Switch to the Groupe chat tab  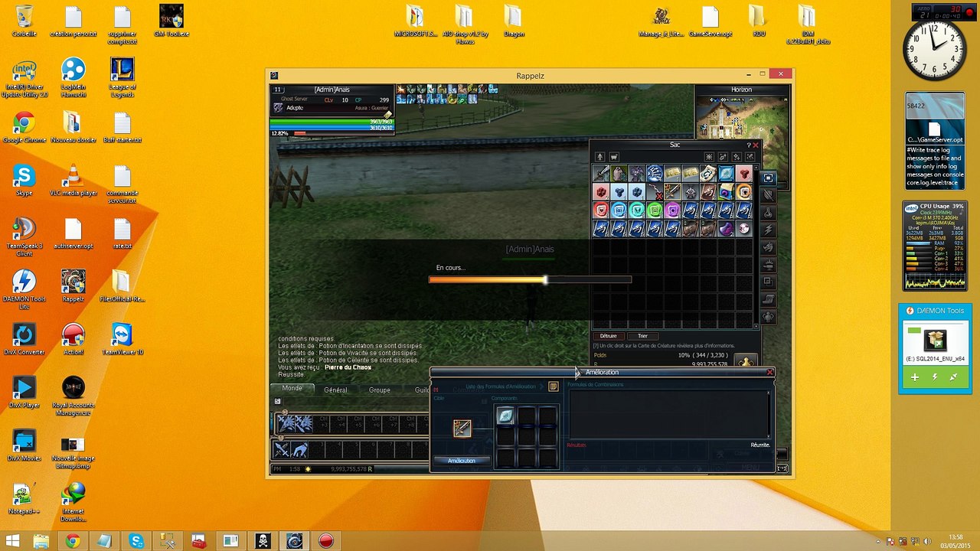tap(380, 390)
